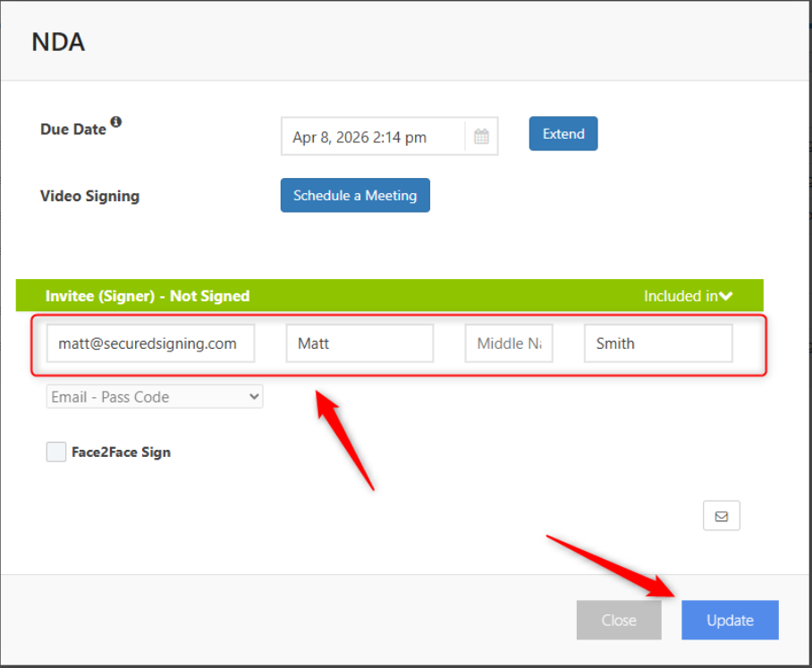
Task: Enable the Face2Face Sign checkbox
Action: point(56,452)
